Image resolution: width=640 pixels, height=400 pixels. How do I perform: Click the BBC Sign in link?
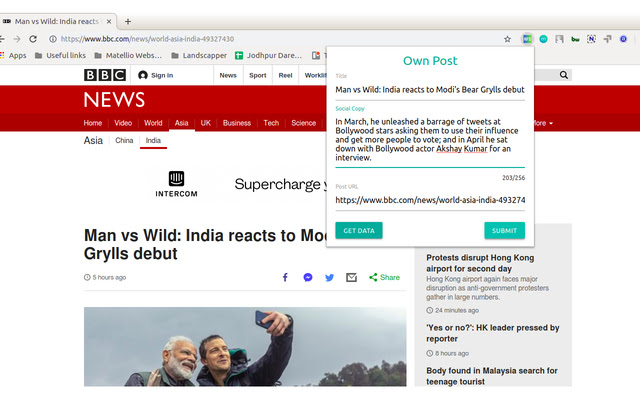(x=156, y=75)
